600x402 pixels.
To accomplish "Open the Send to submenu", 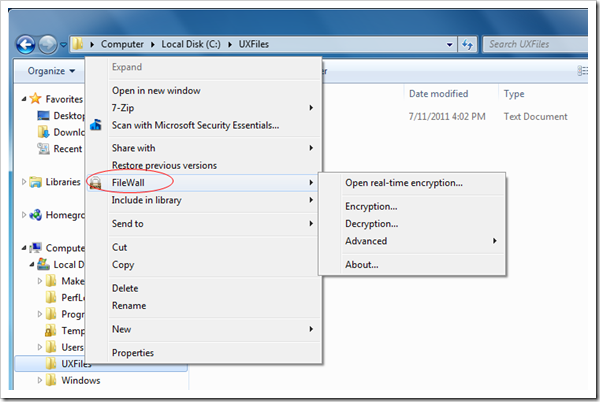I will point(203,223).
